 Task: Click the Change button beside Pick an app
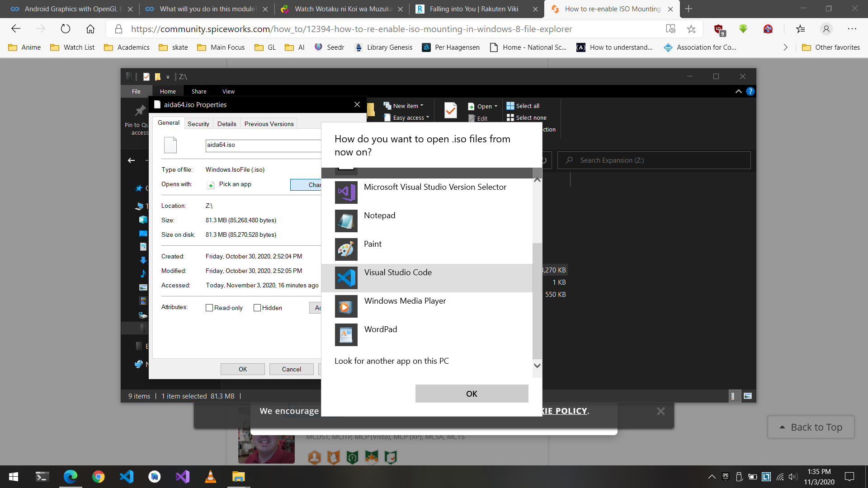[x=306, y=185]
